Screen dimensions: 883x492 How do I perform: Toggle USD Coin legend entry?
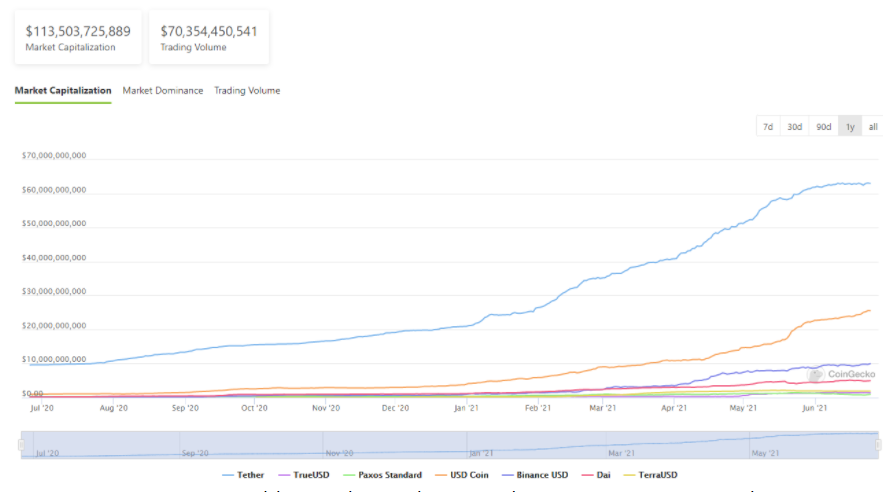pos(462,475)
